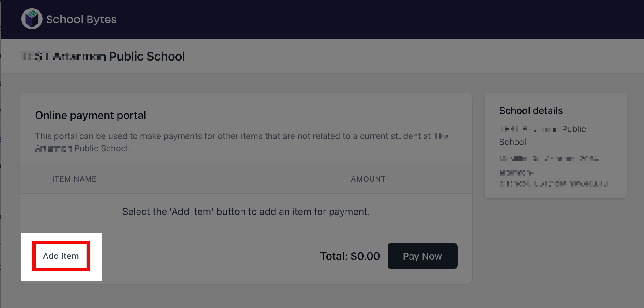Click the Pay Now button
This screenshot has width=644, height=308.
(x=422, y=256)
